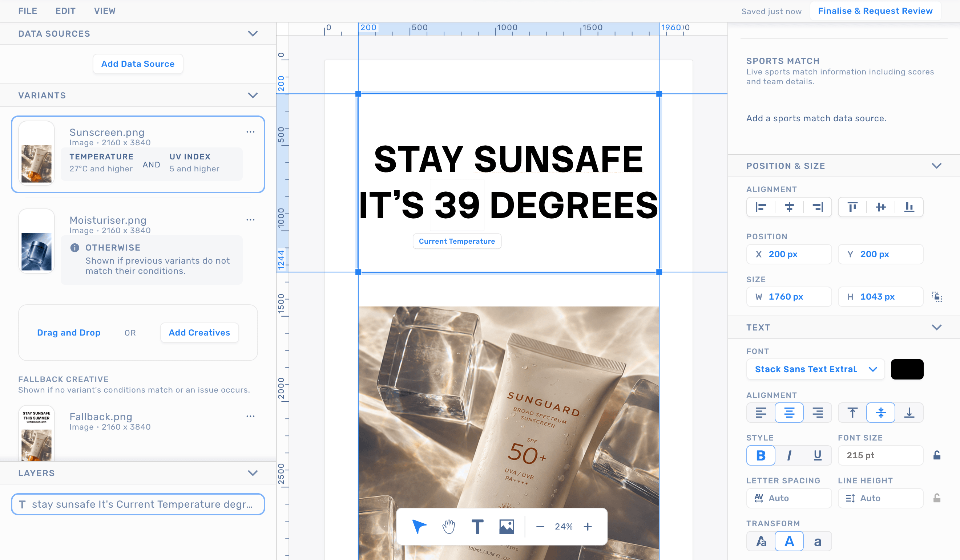
Task: Open the FILE menu
Action: point(28,11)
